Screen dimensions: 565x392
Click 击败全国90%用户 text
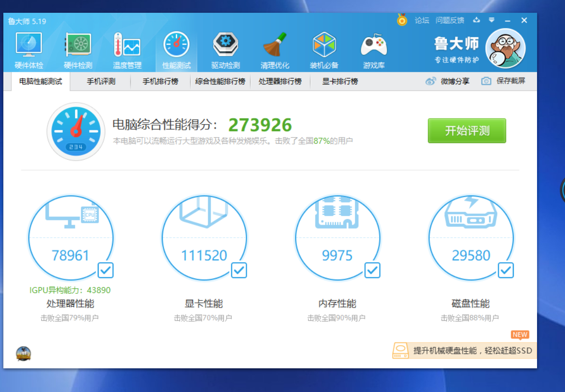[x=336, y=318]
